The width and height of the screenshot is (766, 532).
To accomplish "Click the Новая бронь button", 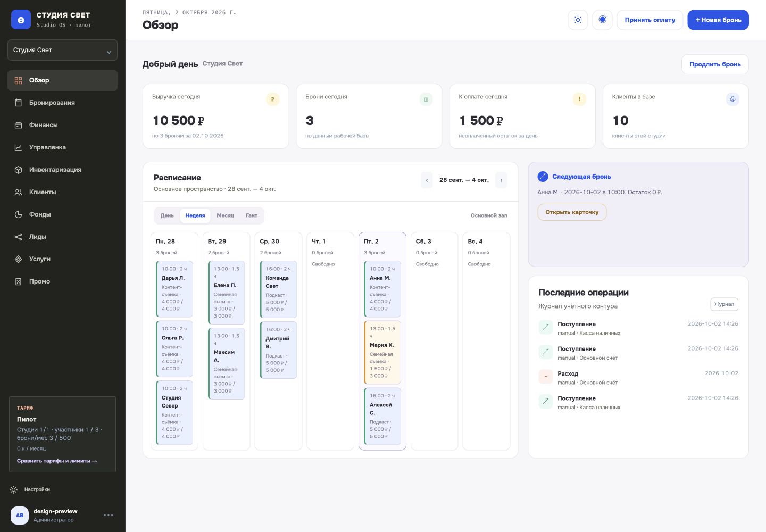I will point(718,20).
